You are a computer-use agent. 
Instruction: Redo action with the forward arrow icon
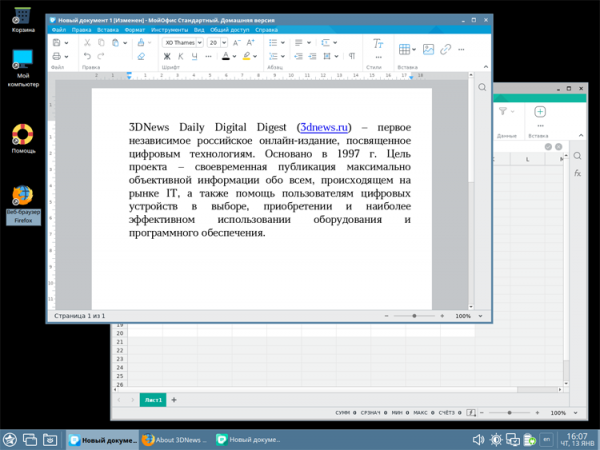point(101,56)
